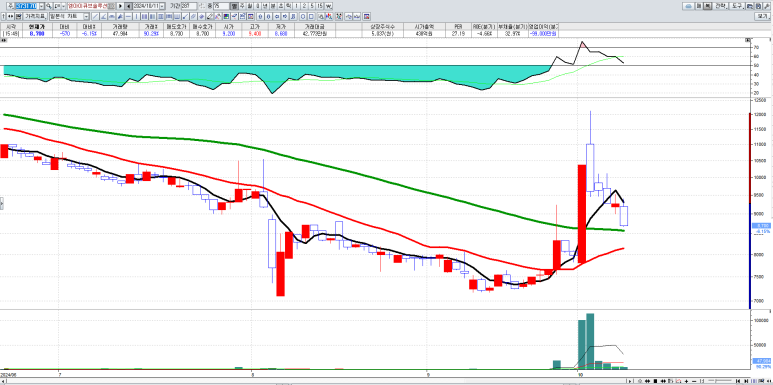Click the chart zoom slider at bottom
This screenshot has width=773, height=385.
[719, 381]
